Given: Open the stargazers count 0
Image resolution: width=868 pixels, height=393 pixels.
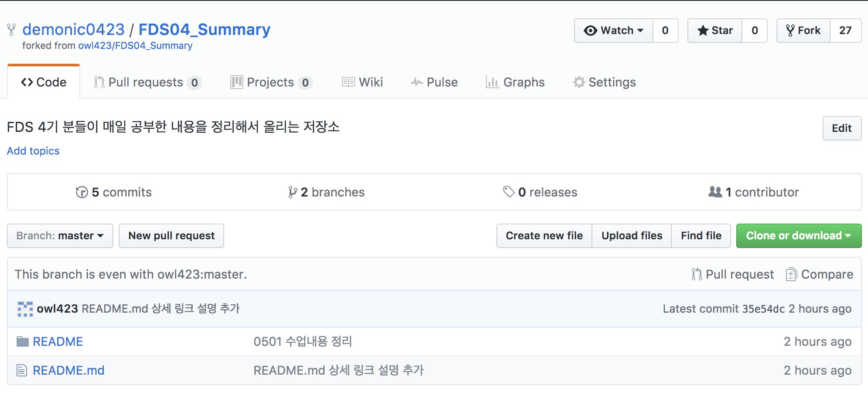Looking at the screenshot, I should click(755, 31).
